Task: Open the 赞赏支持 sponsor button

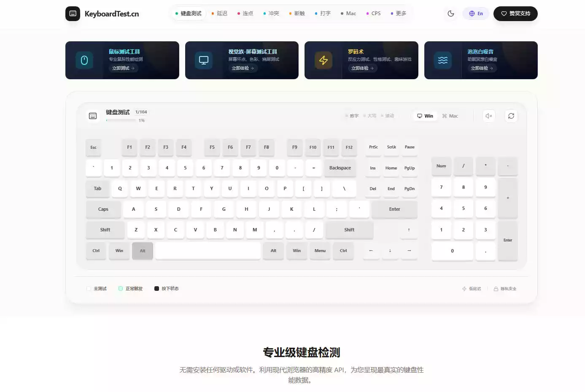Action: tap(515, 13)
